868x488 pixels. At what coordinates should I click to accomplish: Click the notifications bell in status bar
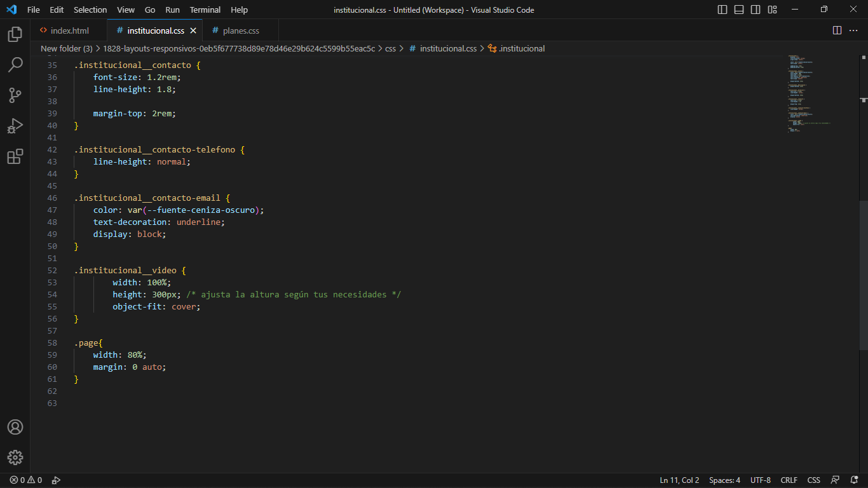point(855,480)
